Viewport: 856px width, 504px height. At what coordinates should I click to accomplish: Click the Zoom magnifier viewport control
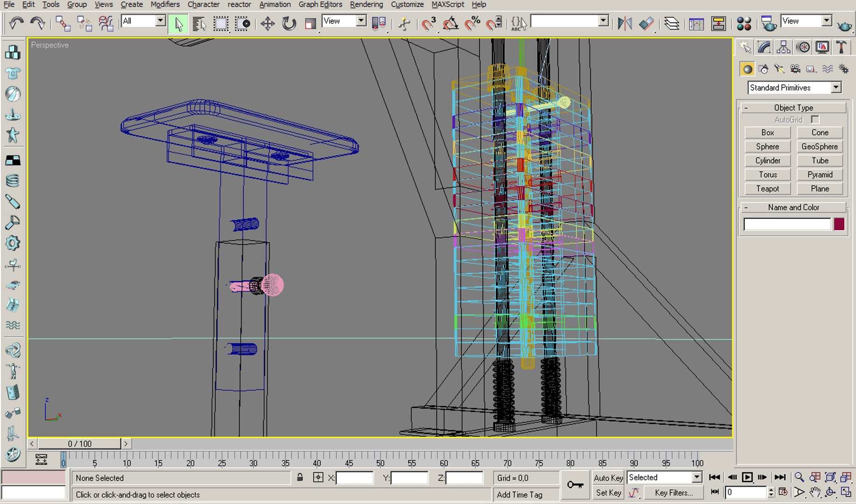click(799, 477)
